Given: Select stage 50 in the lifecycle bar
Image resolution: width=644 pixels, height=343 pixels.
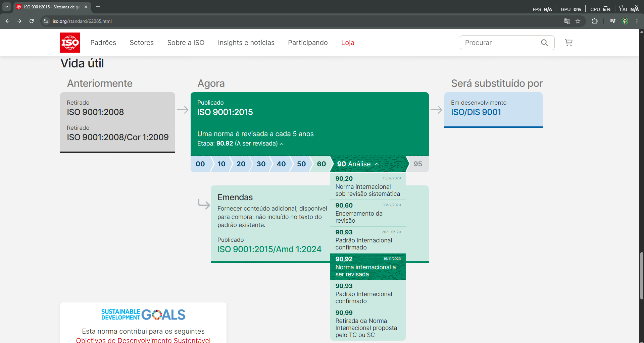Looking at the screenshot, I should click(x=301, y=164).
